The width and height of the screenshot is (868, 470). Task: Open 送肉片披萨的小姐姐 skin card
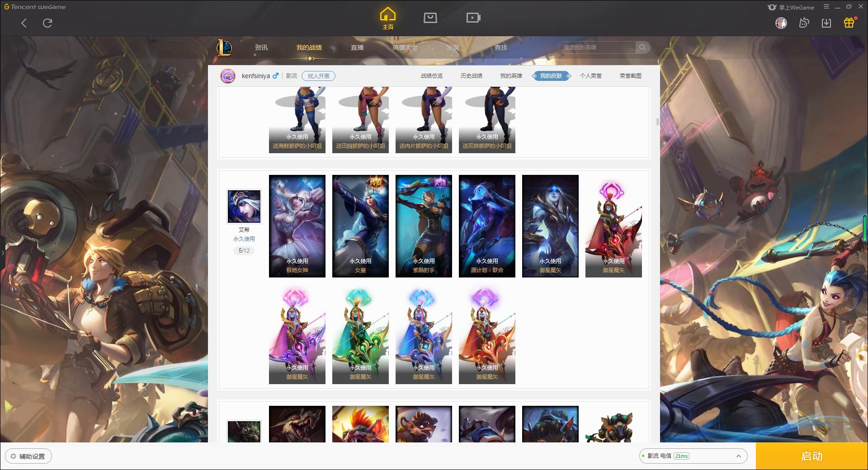pos(424,120)
